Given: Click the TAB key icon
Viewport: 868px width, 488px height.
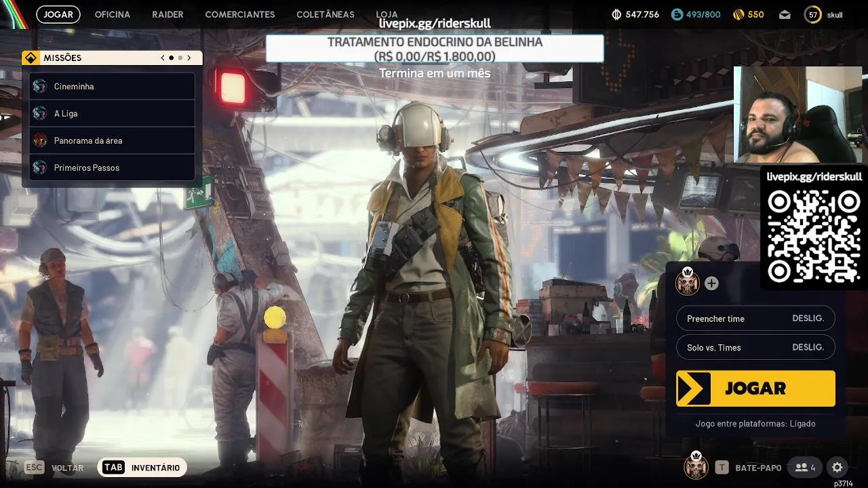Looking at the screenshot, I should (113, 467).
